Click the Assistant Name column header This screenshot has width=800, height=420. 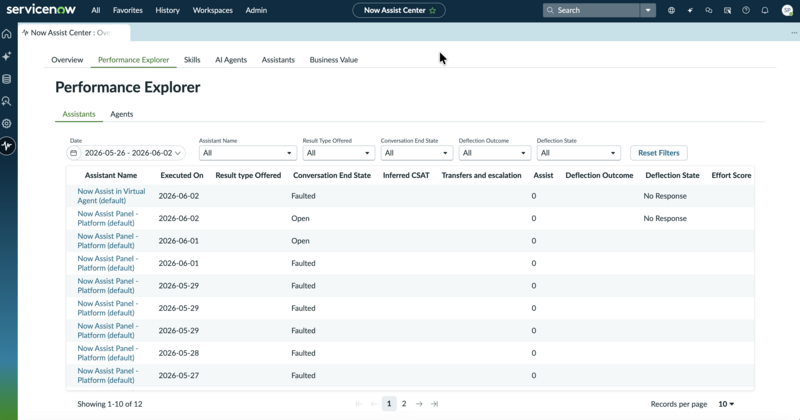tap(111, 175)
